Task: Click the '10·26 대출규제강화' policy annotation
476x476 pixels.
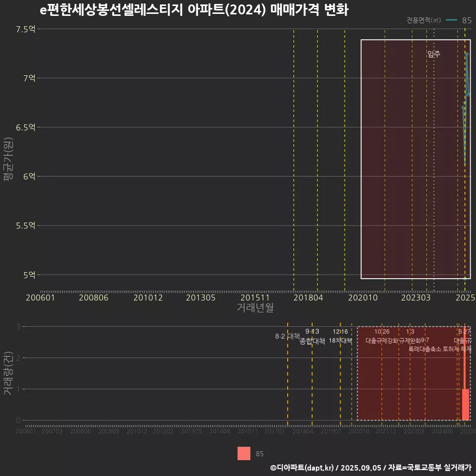Action: pyautogui.click(x=382, y=336)
